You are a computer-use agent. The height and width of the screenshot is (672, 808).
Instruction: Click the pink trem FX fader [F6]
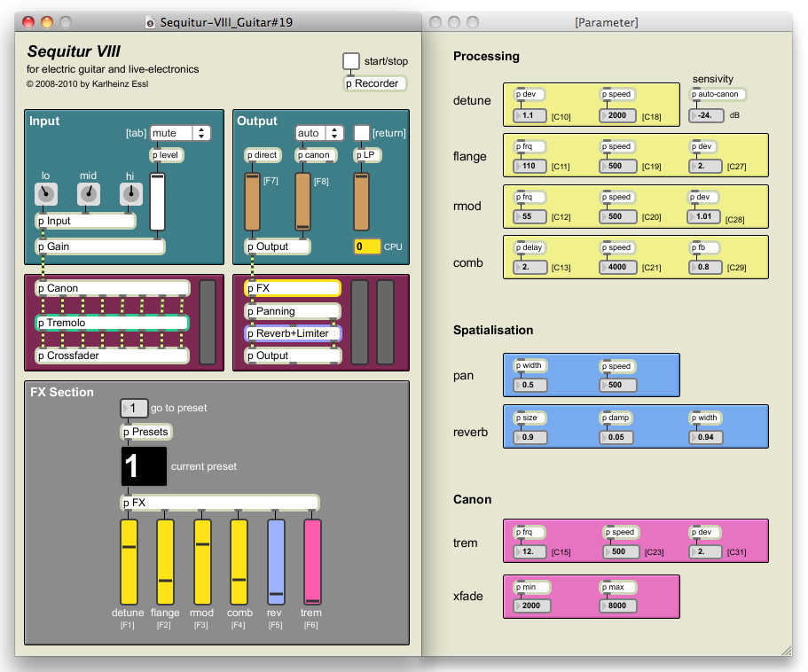[312, 562]
